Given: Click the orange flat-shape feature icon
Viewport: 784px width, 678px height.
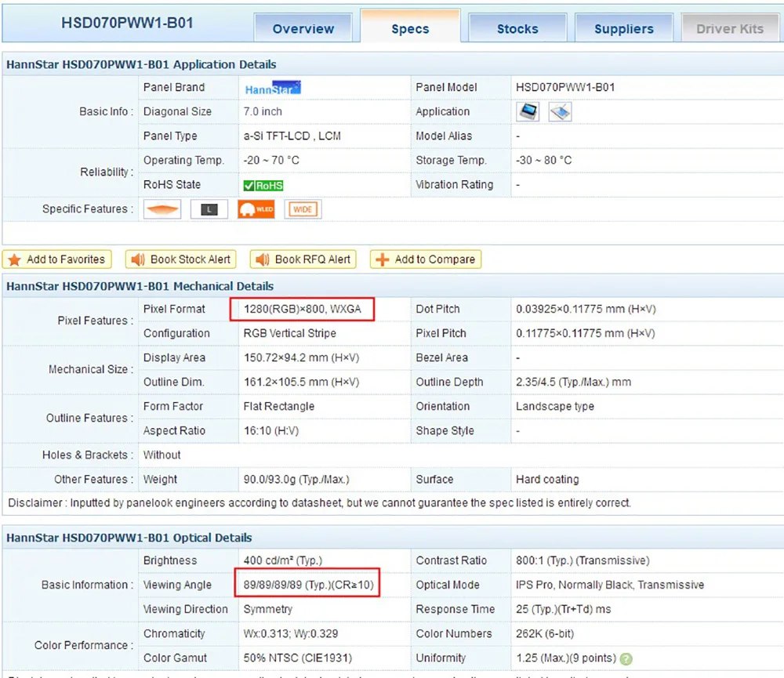Looking at the screenshot, I should click(162, 209).
